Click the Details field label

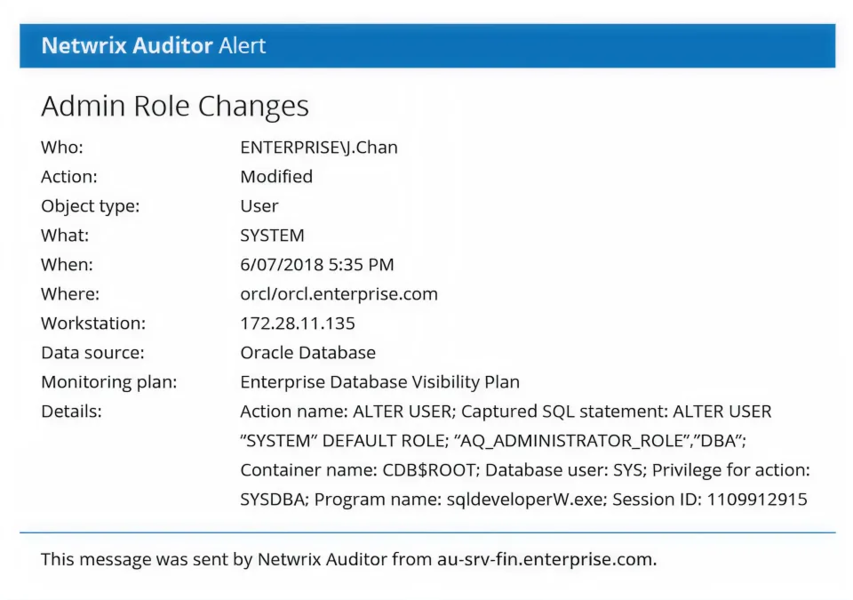pos(72,412)
